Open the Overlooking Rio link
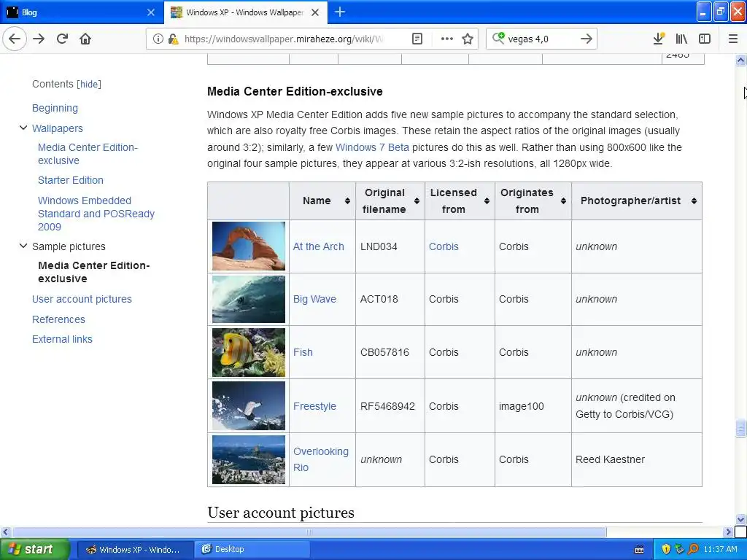This screenshot has width=747, height=560. click(x=321, y=459)
